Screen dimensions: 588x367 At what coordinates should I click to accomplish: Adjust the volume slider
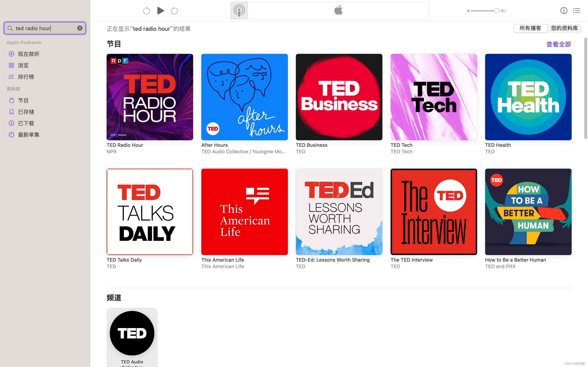(x=484, y=11)
